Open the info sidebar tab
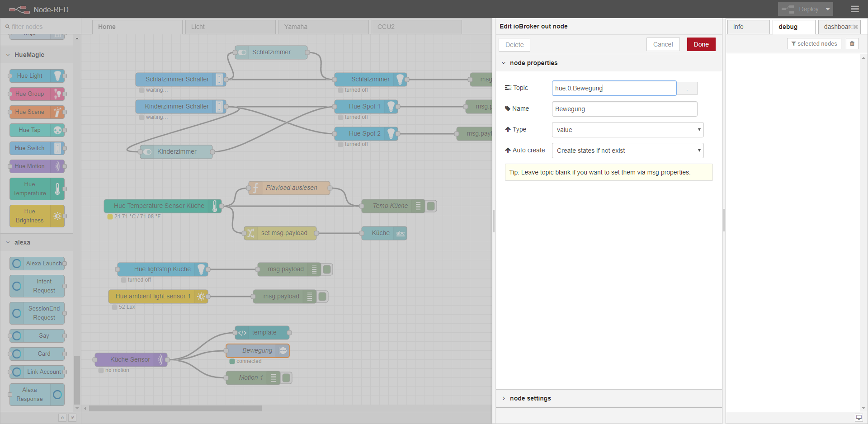The width and height of the screenshot is (868, 424). [749, 27]
